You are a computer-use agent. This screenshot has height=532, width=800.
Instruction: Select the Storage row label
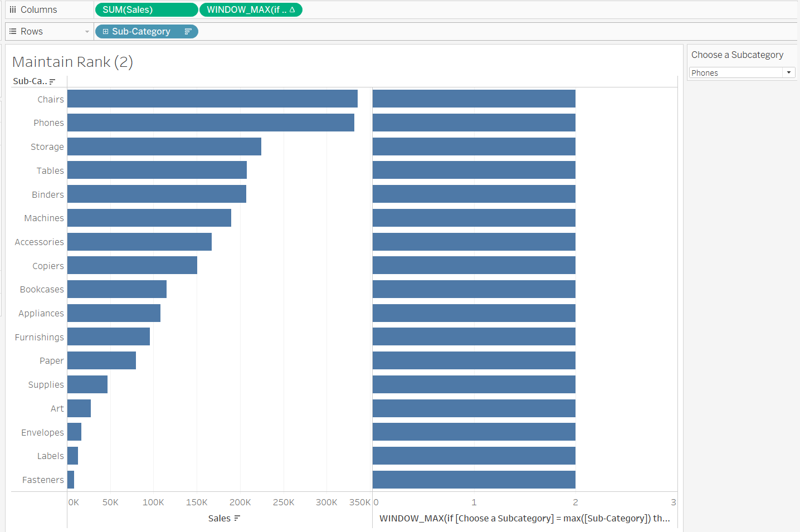[x=47, y=147]
